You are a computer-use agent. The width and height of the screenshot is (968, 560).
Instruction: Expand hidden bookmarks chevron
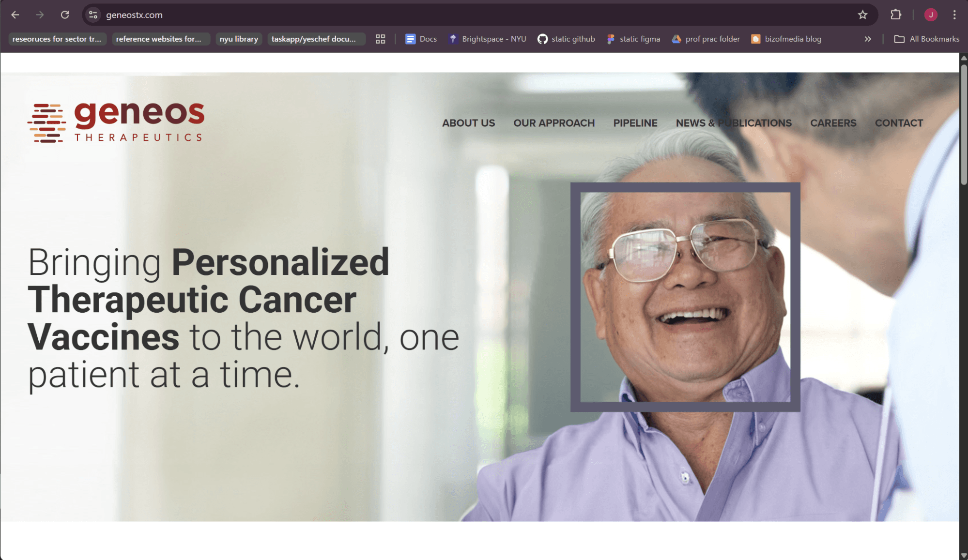coord(868,39)
